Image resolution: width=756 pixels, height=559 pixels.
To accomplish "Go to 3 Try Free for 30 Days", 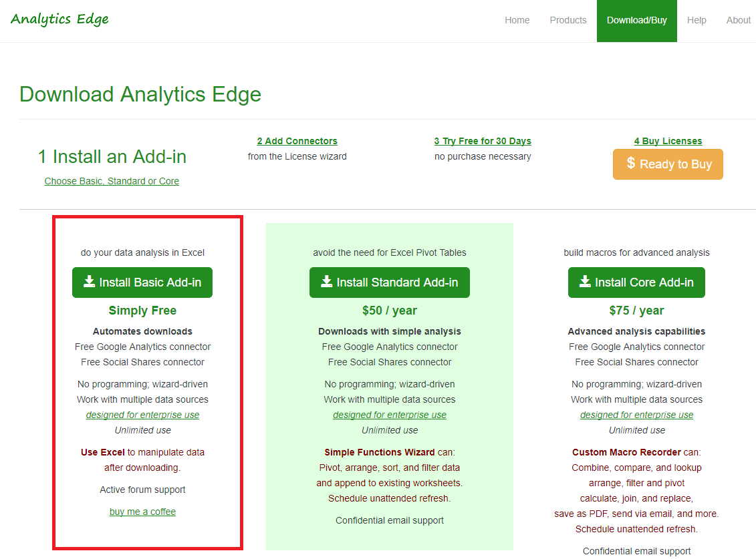I will coord(483,141).
